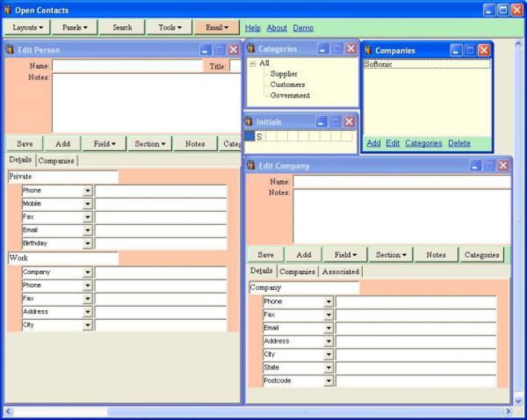Click the Edit Company panel icon
527x420 pixels.
coord(251,165)
